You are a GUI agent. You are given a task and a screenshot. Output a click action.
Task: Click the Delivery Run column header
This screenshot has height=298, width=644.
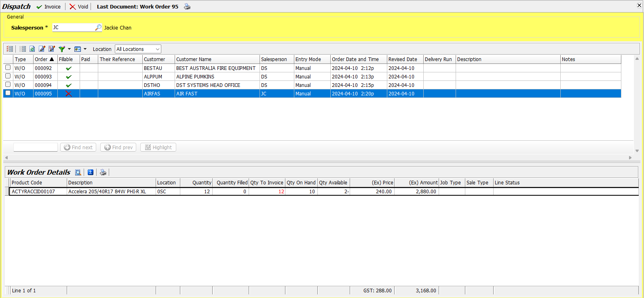[x=439, y=59]
